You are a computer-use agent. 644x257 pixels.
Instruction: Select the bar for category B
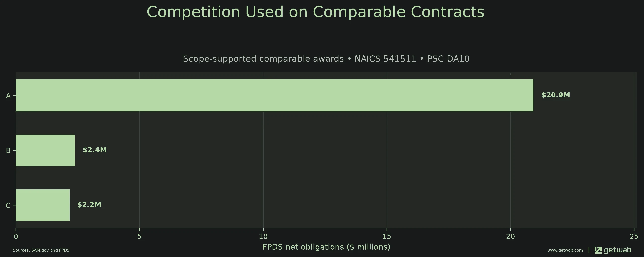coord(45,150)
